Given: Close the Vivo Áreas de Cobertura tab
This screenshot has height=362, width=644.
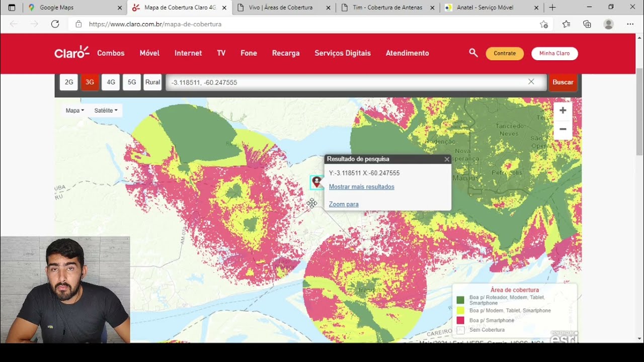Looking at the screenshot, I should point(329,8).
